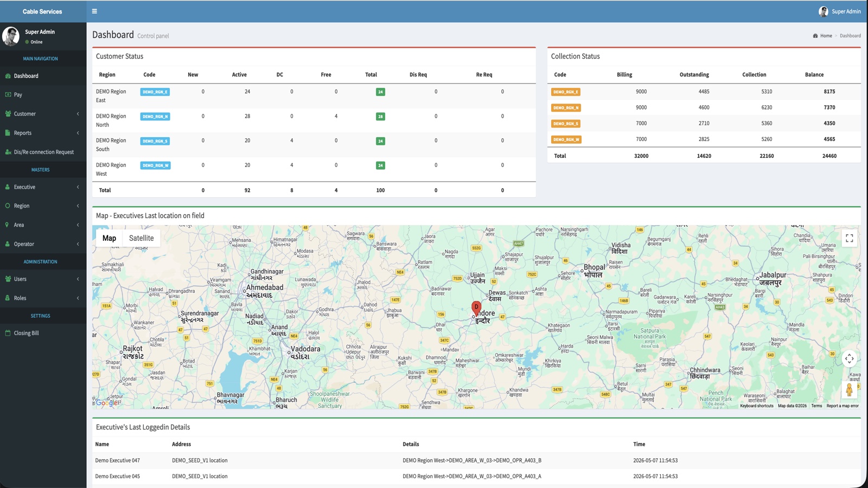The image size is (868, 488).
Task: Expand the Area menu chevron
Action: point(78,225)
